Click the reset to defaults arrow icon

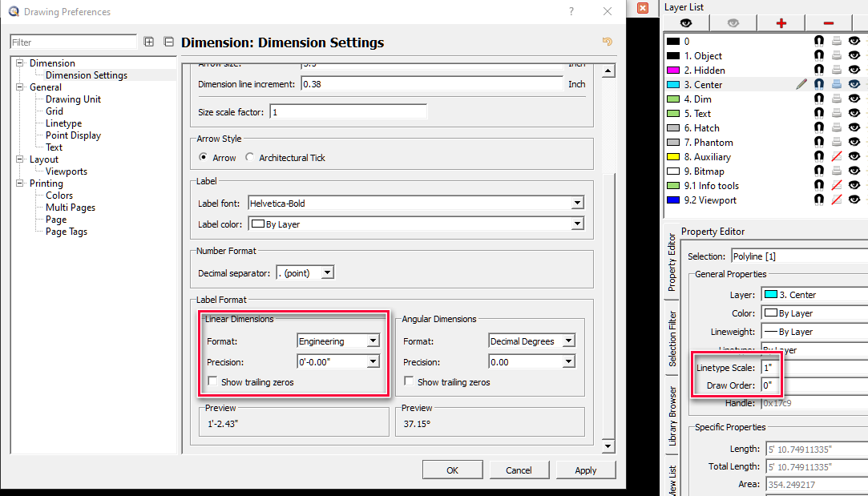[607, 42]
